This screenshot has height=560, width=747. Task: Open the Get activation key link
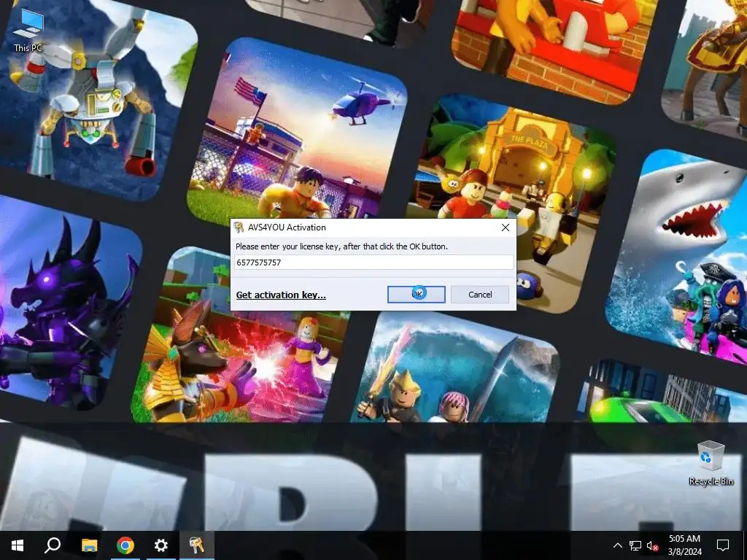pos(281,295)
